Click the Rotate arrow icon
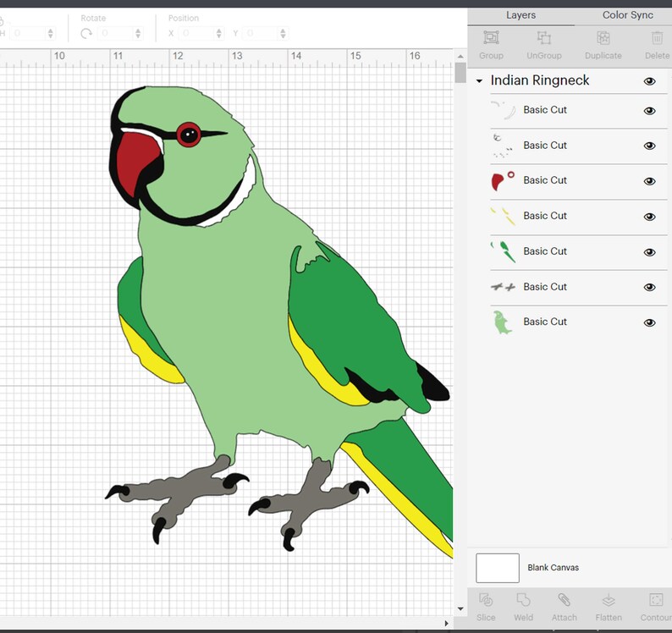The width and height of the screenshot is (672, 633). tap(86, 34)
